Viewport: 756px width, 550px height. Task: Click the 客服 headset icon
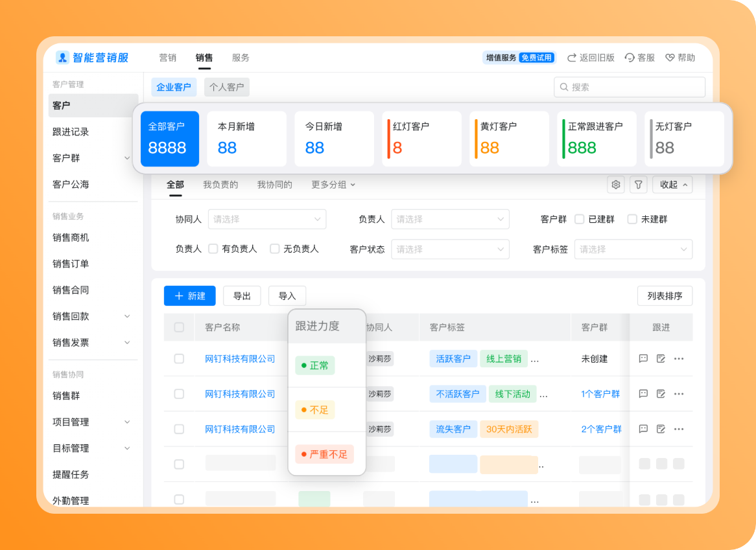630,58
